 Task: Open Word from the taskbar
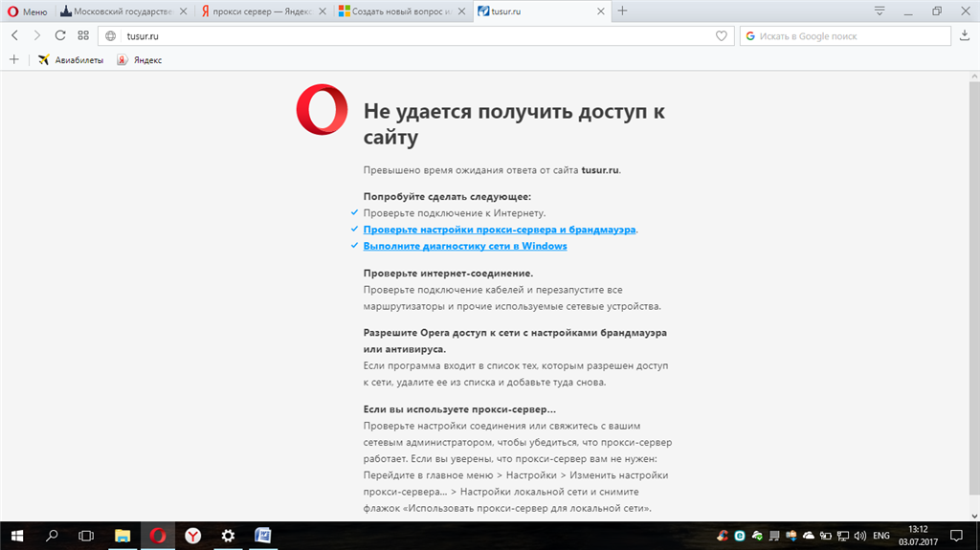[x=263, y=536]
